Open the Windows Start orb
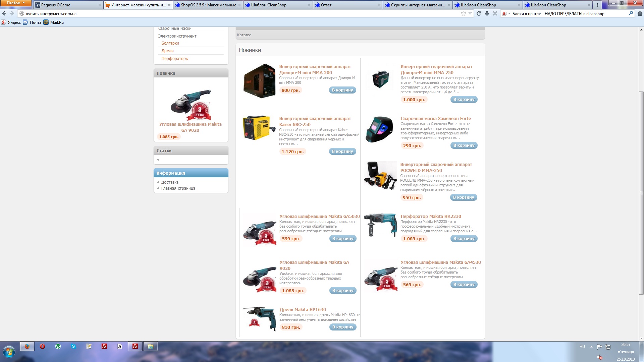The width and height of the screenshot is (644, 362). [x=9, y=352]
